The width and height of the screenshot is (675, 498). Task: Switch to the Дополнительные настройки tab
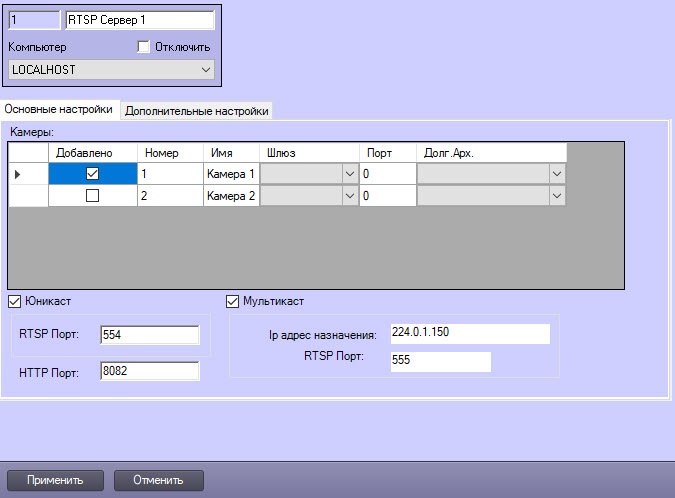click(196, 111)
